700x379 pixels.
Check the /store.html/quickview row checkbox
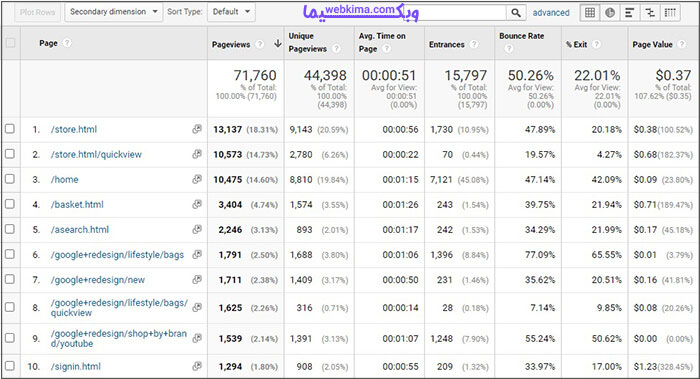click(x=10, y=154)
